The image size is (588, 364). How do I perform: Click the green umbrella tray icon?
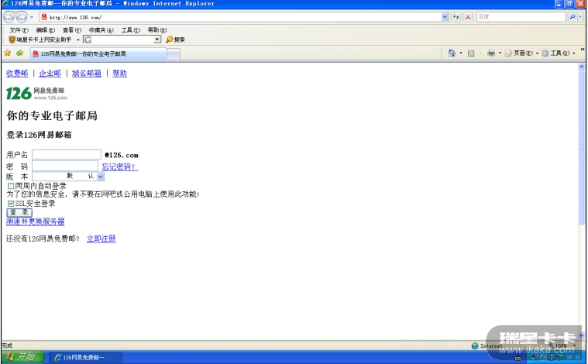pyautogui.click(x=560, y=358)
